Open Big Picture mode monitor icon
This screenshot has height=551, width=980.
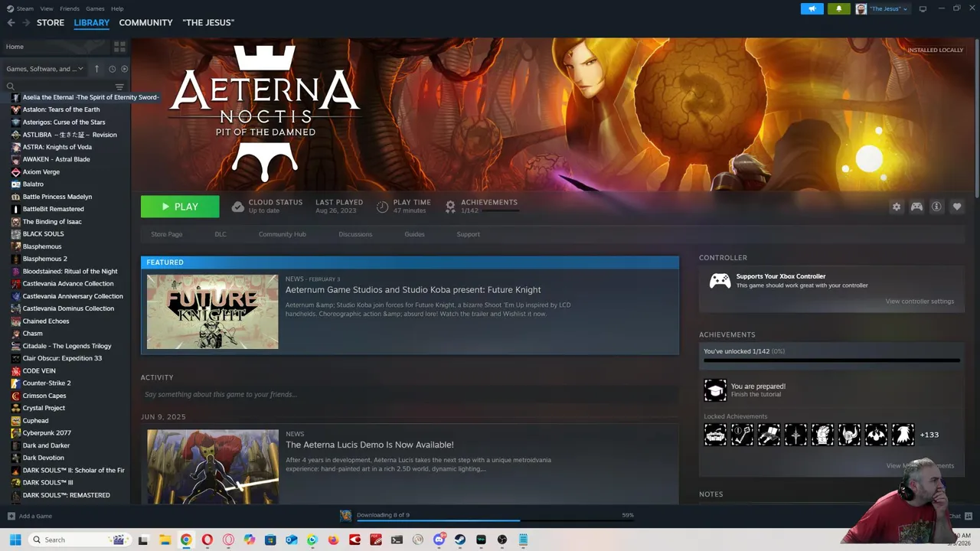tap(923, 8)
